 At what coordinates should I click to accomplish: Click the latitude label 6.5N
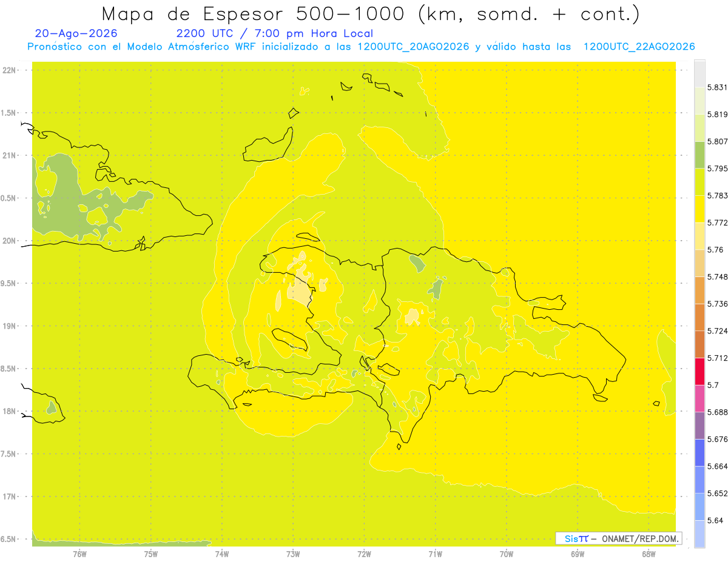click(9, 539)
